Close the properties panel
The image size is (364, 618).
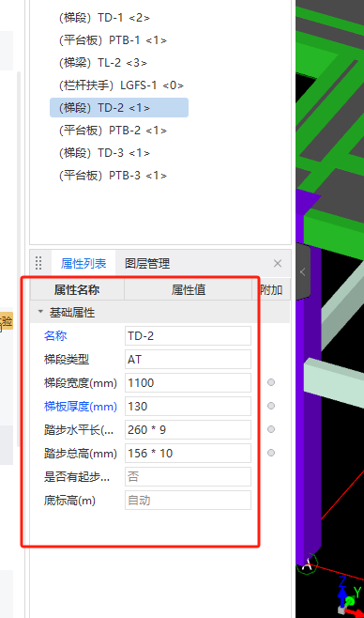tap(278, 263)
